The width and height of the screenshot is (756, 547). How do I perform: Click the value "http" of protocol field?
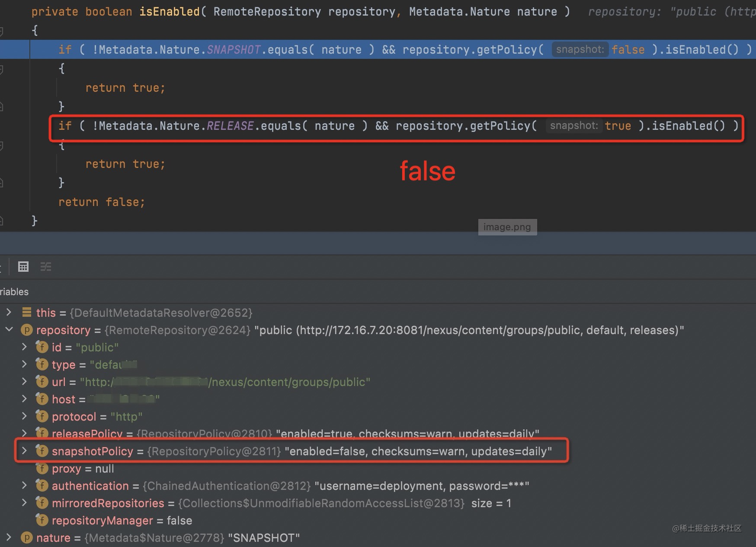point(126,417)
